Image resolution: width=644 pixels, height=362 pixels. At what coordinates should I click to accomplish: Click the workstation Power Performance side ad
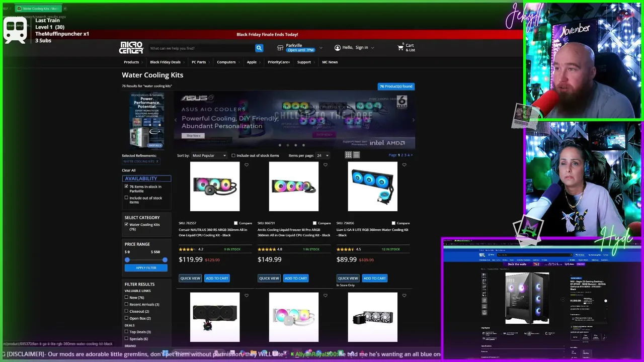[146, 121]
